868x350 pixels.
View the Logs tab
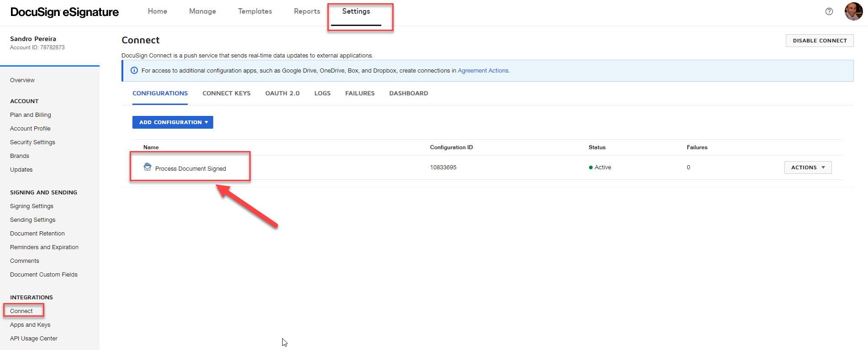pos(322,94)
